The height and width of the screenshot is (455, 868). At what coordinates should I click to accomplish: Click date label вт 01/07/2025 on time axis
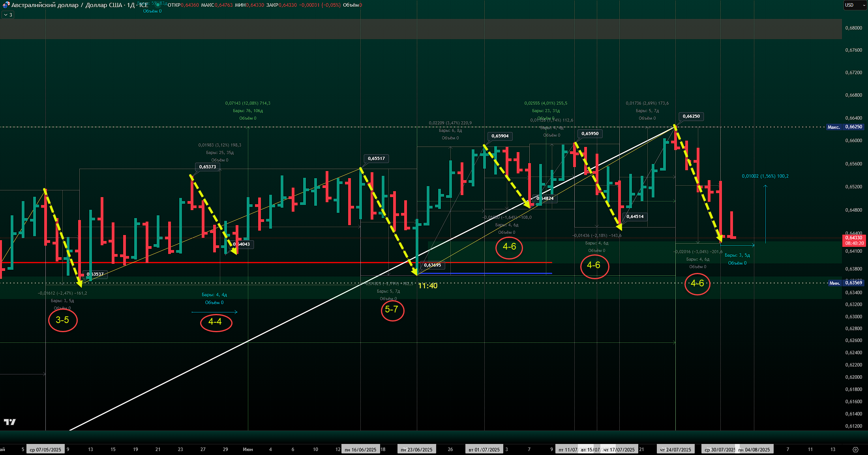pos(484,449)
